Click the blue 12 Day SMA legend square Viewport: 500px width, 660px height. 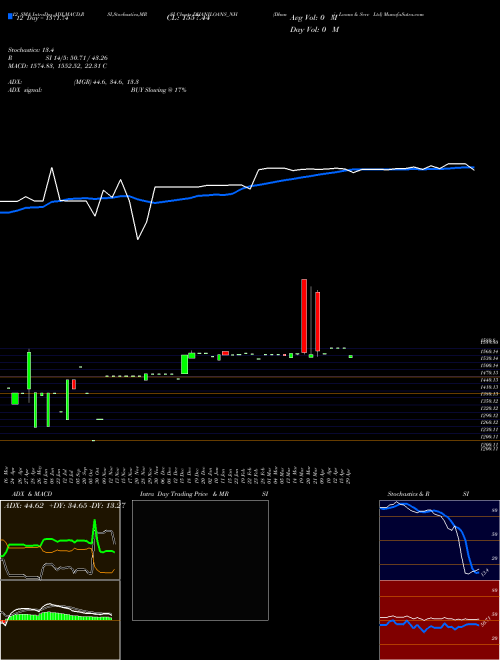[10, 16]
